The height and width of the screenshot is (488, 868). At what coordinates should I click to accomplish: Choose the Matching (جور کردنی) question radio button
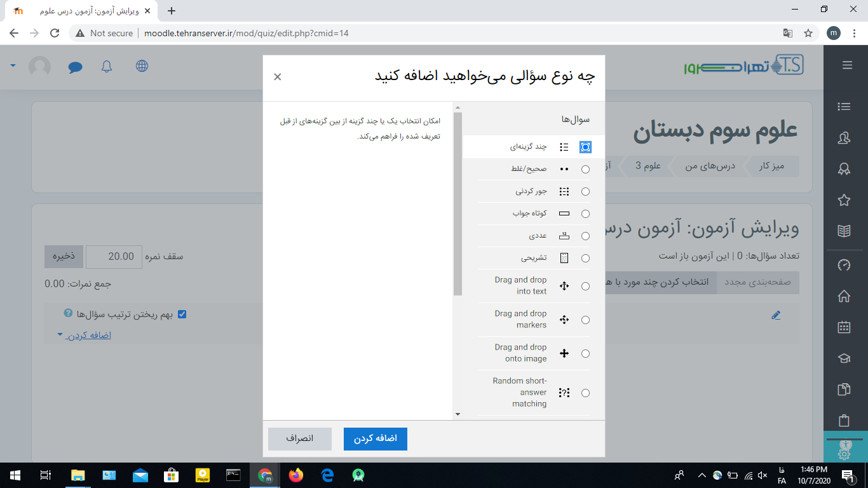(x=585, y=191)
